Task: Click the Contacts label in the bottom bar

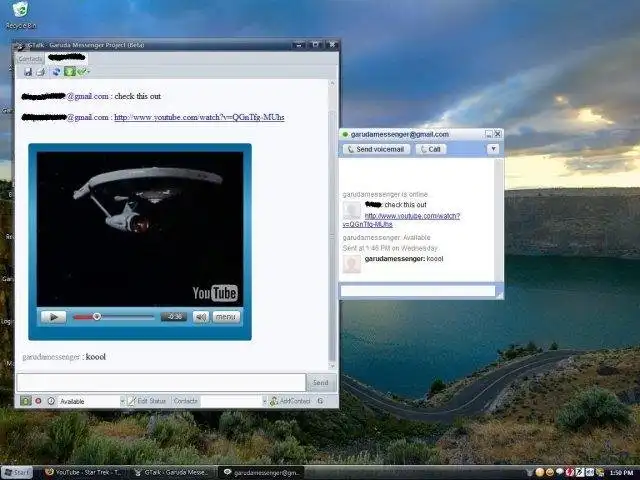Action: 185,401
